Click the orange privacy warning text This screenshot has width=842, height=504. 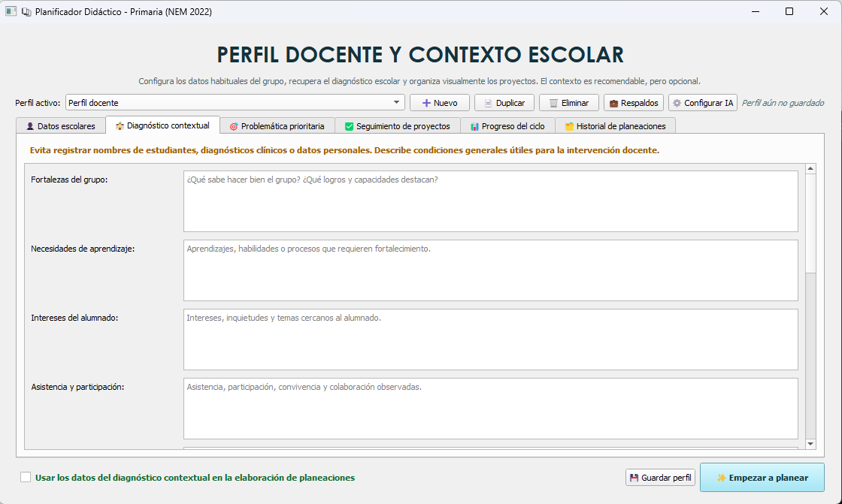coord(344,150)
